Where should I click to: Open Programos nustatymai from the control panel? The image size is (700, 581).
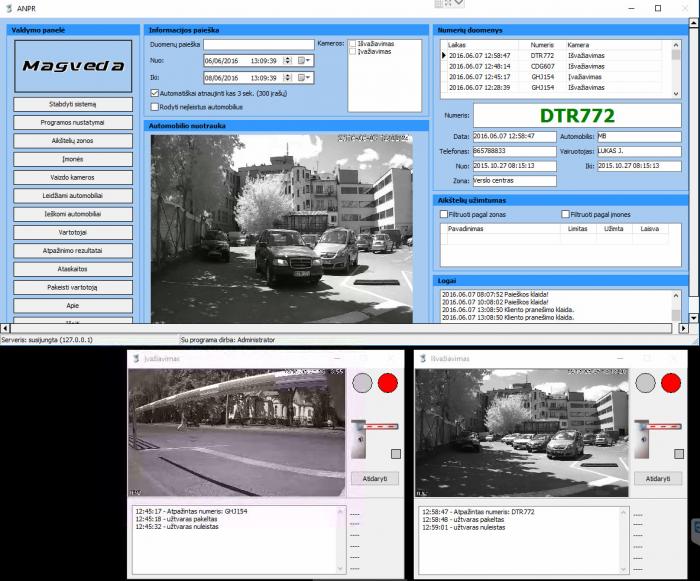74,122
